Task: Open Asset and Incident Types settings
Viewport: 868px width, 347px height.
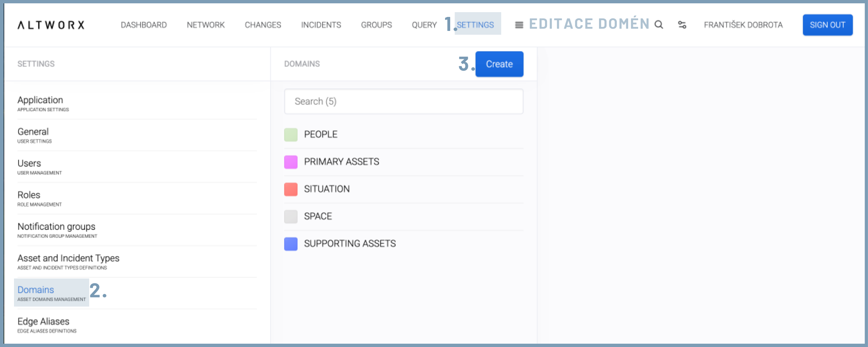Action: click(68, 258)
